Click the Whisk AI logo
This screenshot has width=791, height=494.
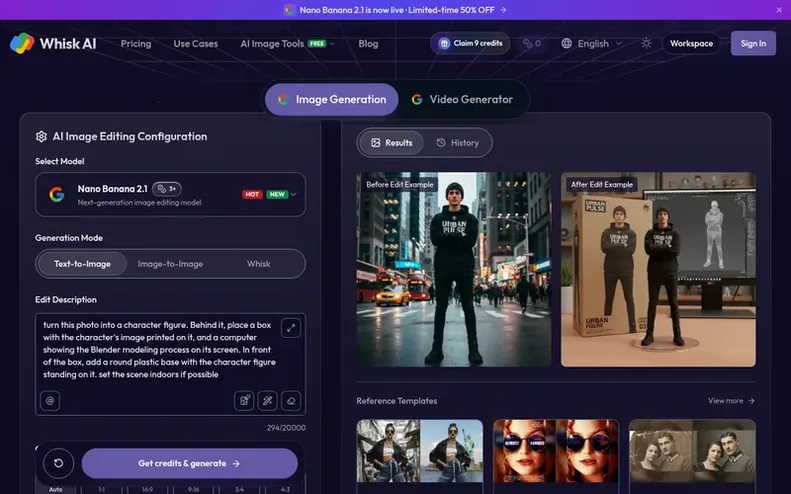[x=53, y=43]
